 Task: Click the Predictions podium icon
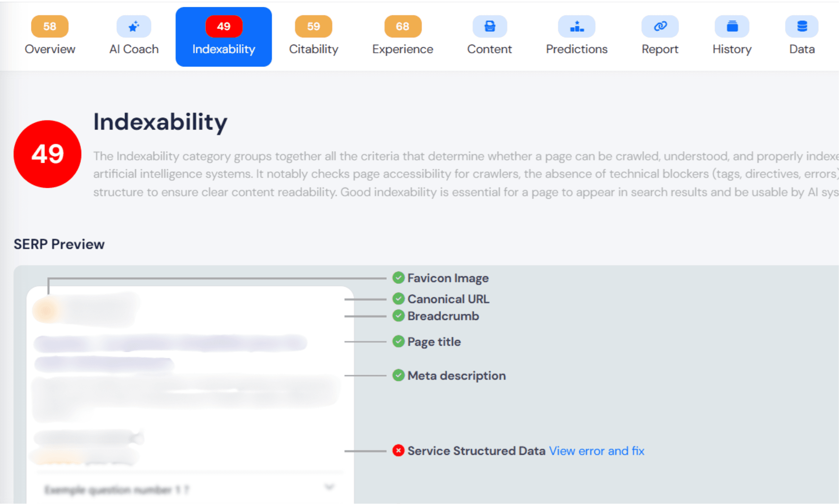(x=576, y=26)
